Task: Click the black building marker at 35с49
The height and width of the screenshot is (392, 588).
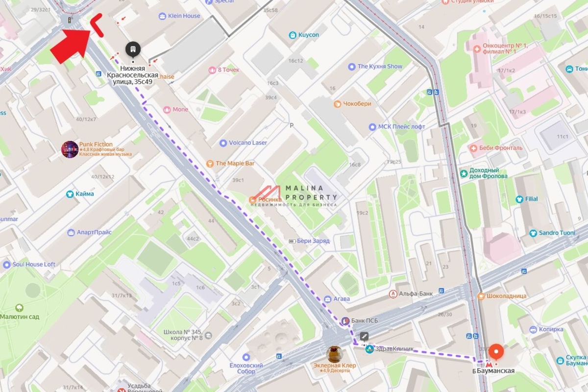Action: [133, 49]
